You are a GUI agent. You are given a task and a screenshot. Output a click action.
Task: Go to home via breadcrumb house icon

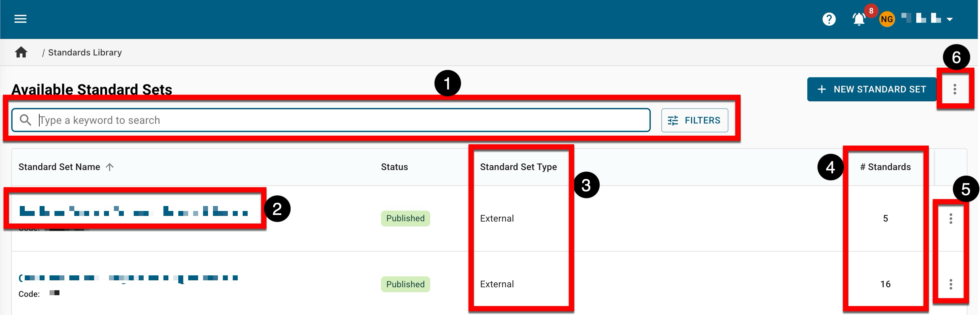(x=21, y=52)
